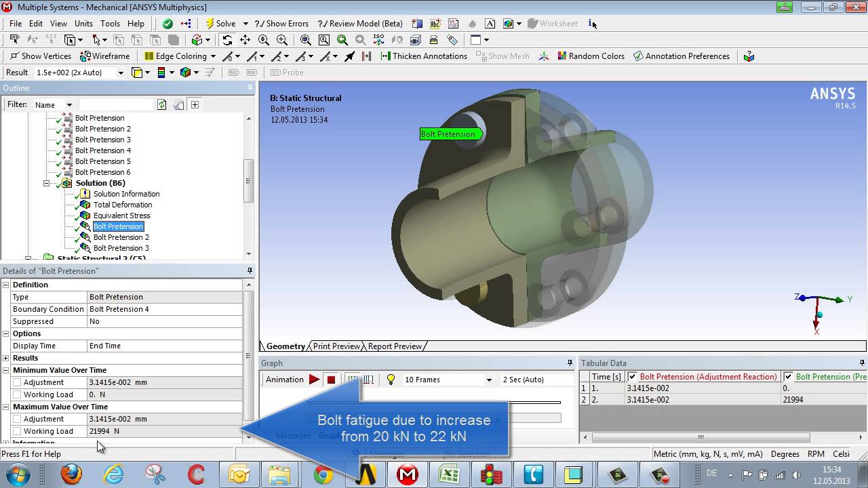Check Maximum Value Adjustment checkbox
This screenshot has height=488, width=868.
coord(17,419)
